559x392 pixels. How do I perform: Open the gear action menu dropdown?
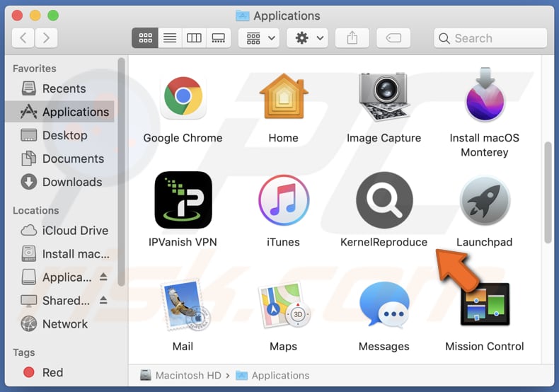[x=307, y=38]
